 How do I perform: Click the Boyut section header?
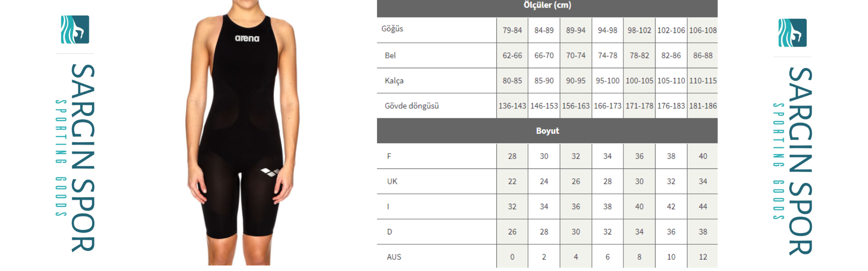547,131
